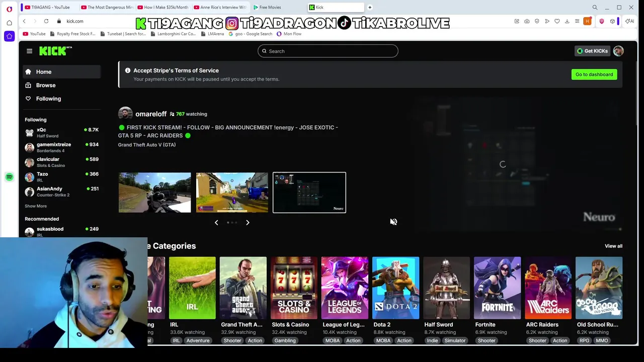Click the KICK logo in the header
This screenshot has width=644, height=362.
pyautogui.click(x=55, y=51)
